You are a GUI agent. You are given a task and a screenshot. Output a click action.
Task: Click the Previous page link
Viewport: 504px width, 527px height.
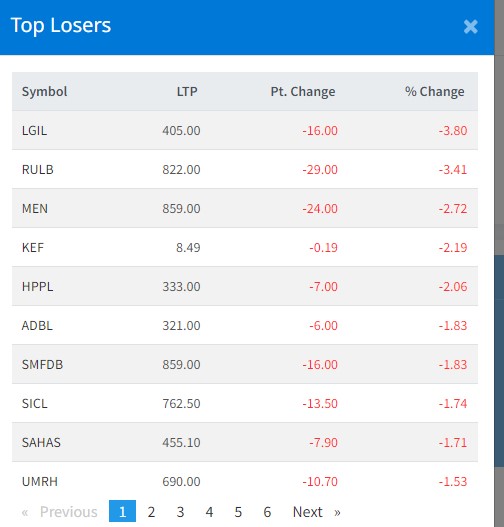pyautogui.click(x=60, y=512)
